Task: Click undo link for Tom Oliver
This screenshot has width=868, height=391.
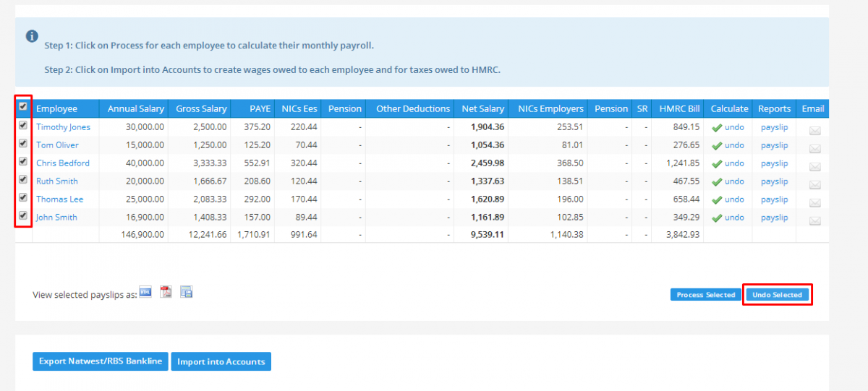Action: pyautogui.click(x=734, y=145)
